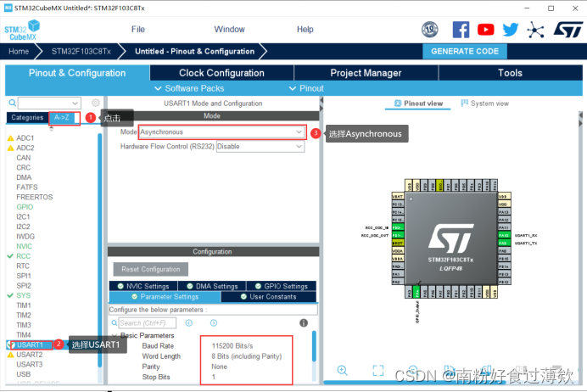This screenshot has height=392, width=587.
Task: Go to the next parameter search result arrow
Action: pos(214,322)
